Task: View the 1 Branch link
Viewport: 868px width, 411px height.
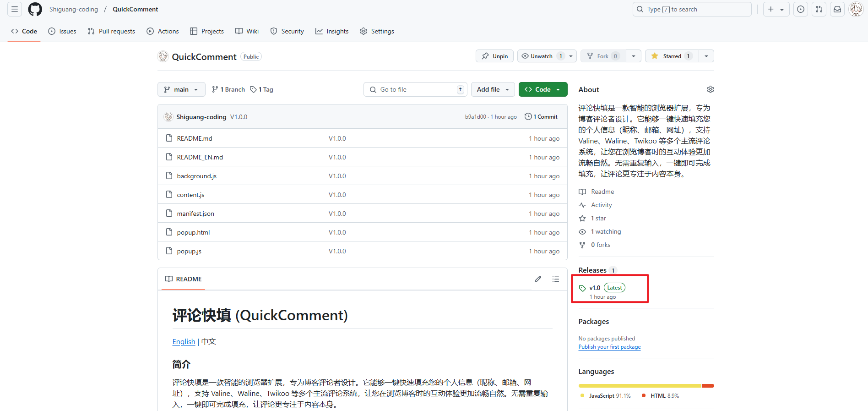Action: tap(228, 89)
